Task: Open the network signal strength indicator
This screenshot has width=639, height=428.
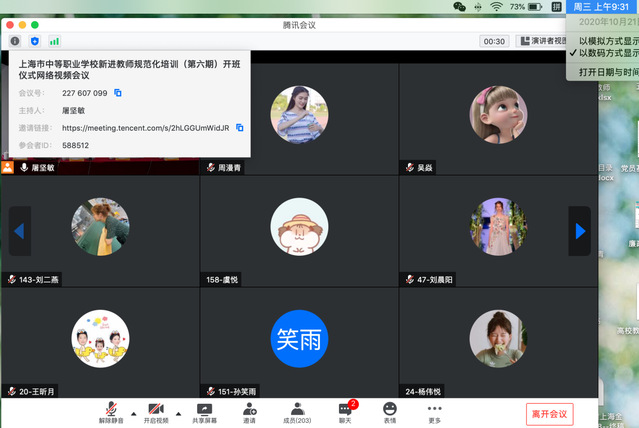Action: point(54,41)
